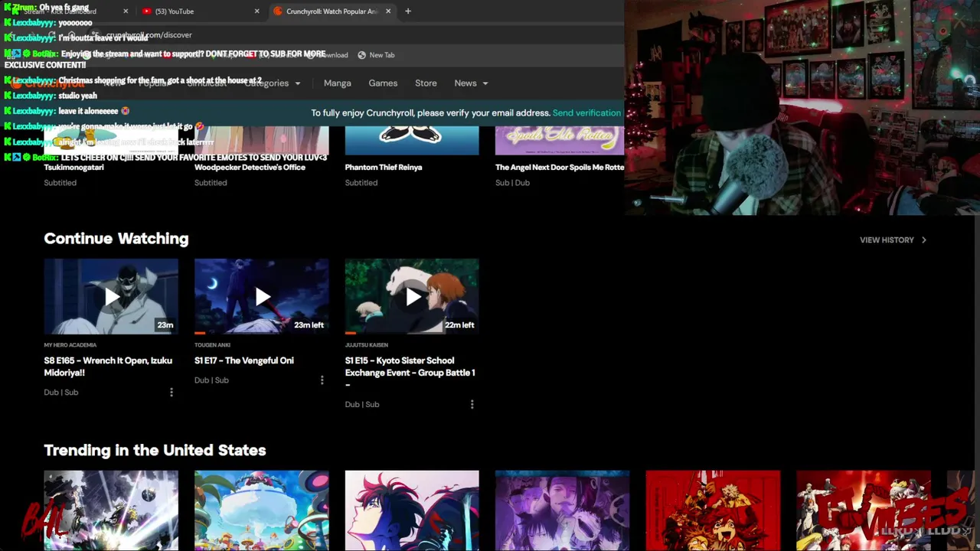Switch to the Crunchyroll tab
980x551 pixels.
[x=332, y=11]
